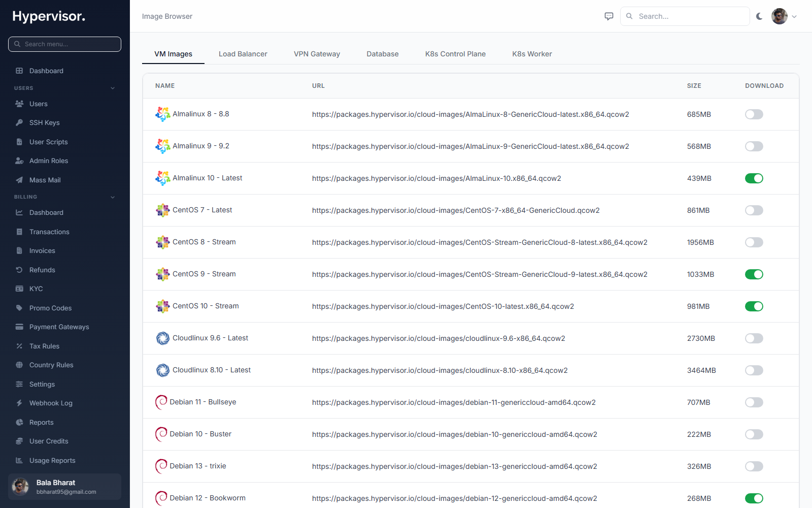The height and width of the screenshot is (508, 812).
Task: Click the Webhook Log bolt icon
Action: (x=19, y=403)
